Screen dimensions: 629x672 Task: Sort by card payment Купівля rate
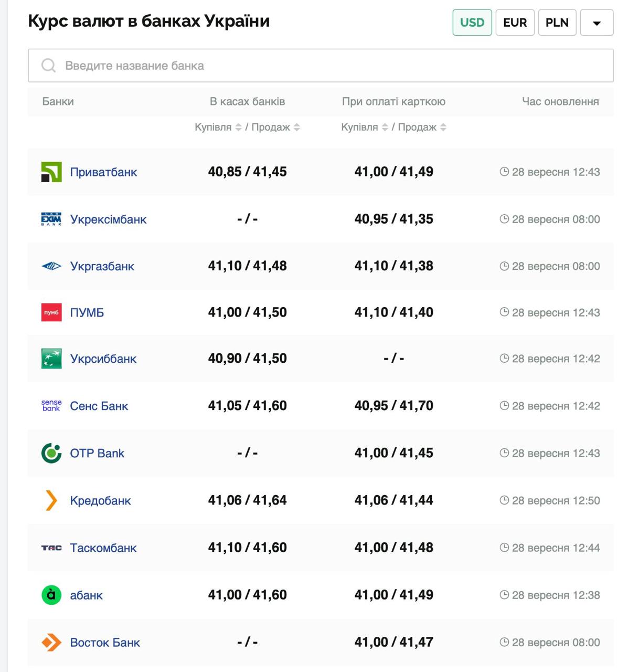[x=385, y=127]
